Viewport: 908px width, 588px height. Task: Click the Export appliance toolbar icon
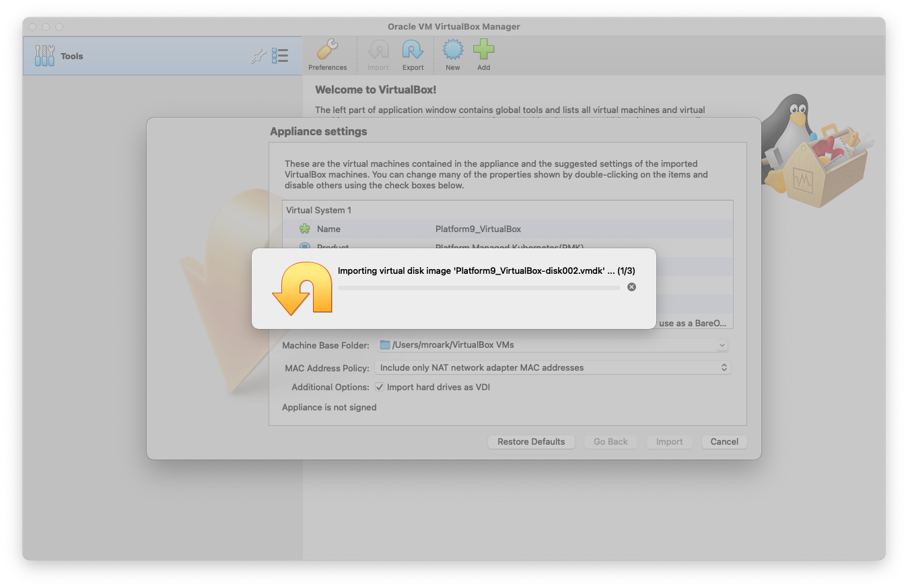coord(413,55)
